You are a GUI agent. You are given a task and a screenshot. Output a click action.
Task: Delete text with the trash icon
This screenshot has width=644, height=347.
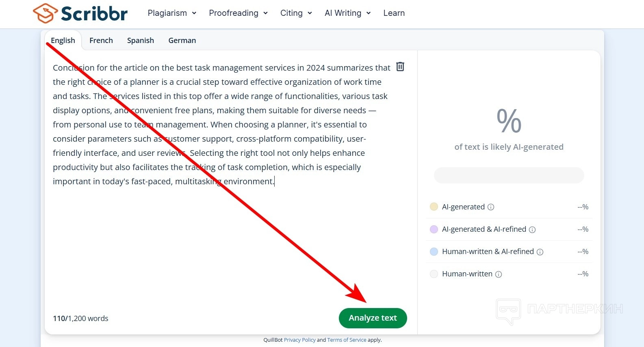point(400,67)
